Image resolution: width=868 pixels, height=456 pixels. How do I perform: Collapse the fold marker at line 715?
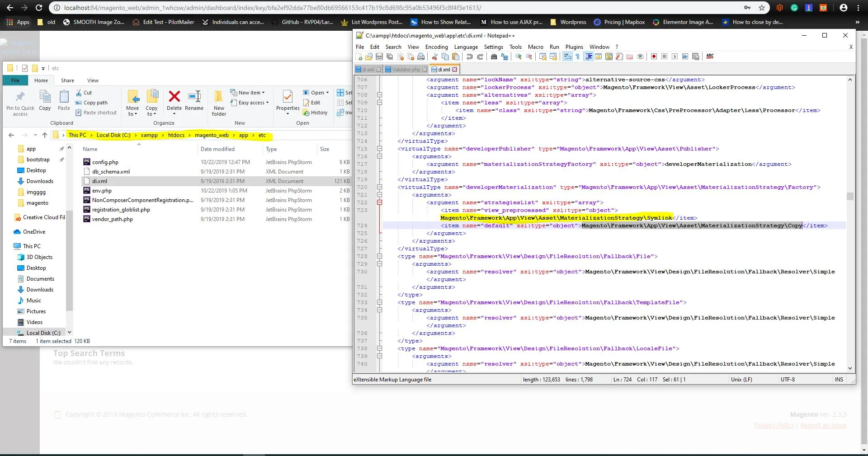point(379,149)
